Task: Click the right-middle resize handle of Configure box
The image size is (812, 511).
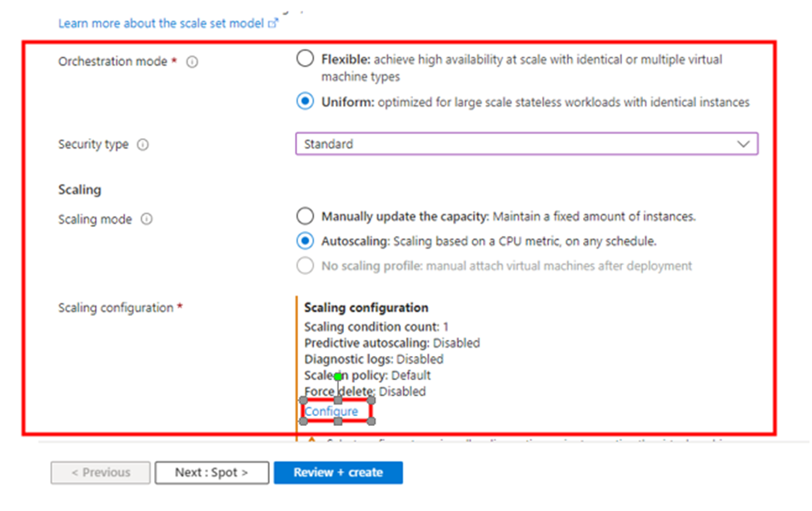Action: 371,411
